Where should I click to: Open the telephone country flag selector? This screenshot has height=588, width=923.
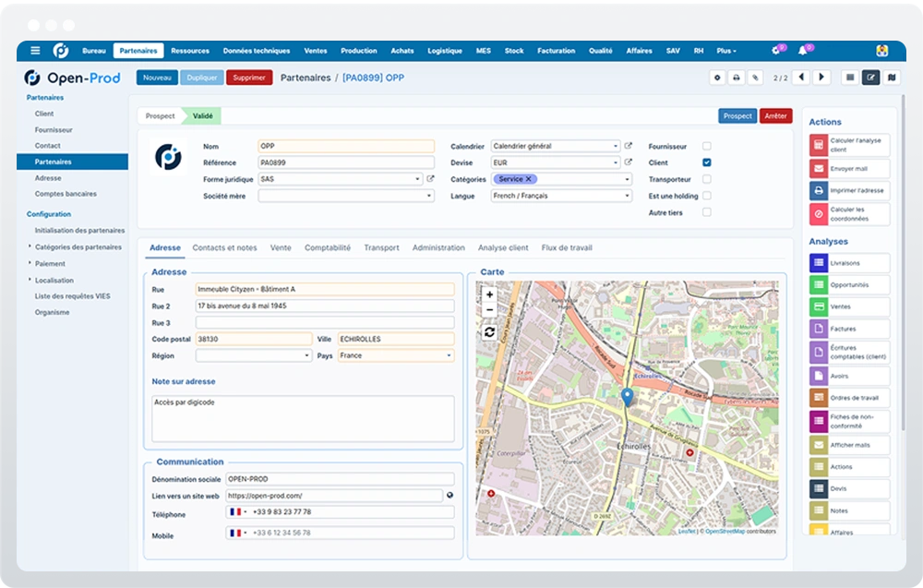(238, 512)
